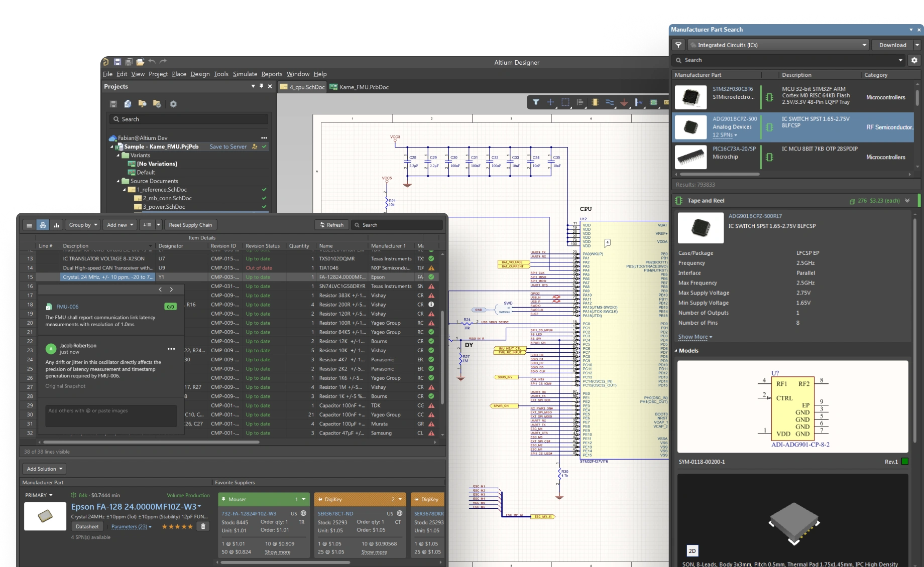Collapse the Models section
The width and height of the screenshot is (924, 567).
click(x=675, y=351)
